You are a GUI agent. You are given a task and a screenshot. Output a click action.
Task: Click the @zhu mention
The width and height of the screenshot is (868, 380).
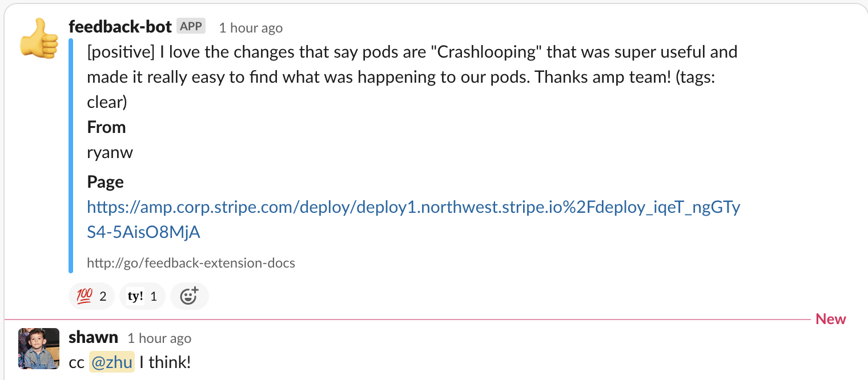click(x=112, y=362)
